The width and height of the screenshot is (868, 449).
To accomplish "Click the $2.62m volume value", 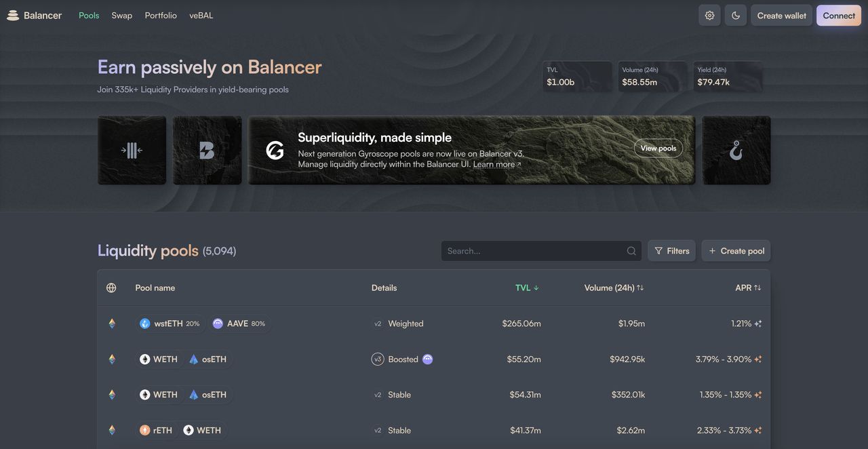I will 631,430.
